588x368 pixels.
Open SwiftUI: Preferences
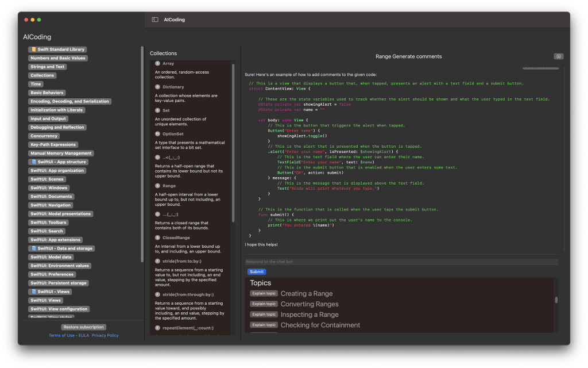coord(52,274)
